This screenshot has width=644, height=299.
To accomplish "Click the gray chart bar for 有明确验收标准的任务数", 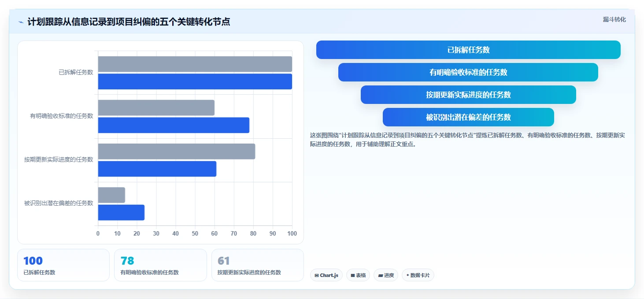I will click(x=156, y=107).
